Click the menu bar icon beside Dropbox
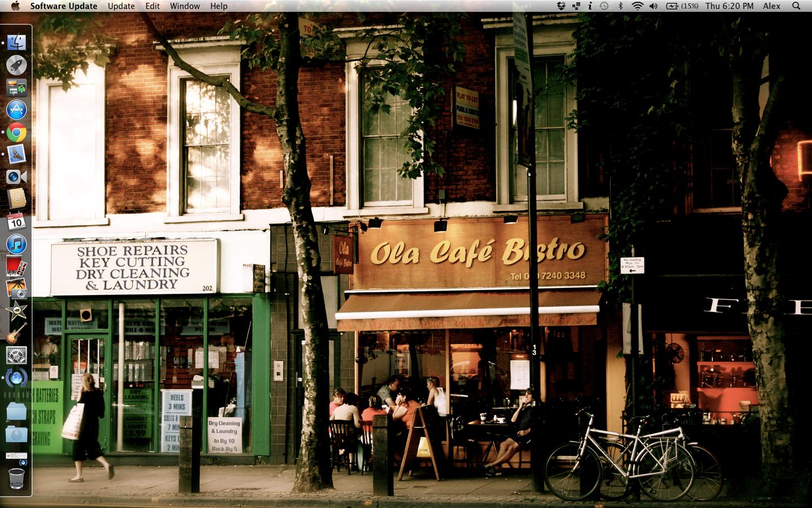Viewport: 812px width, 508px height. (x=576, y=6)
